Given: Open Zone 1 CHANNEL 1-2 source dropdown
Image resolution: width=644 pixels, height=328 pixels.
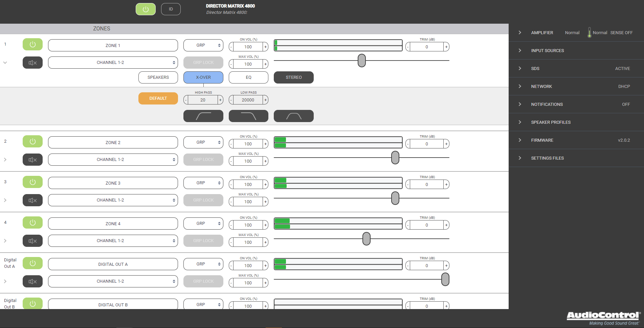Looking at the screenshot, I should click(113, 63).
